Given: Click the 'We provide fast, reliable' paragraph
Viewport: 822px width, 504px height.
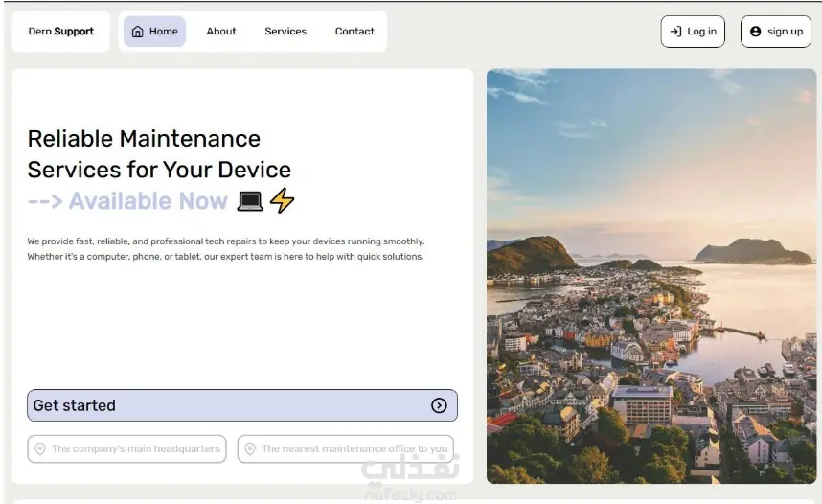Looking at the screenshot, I should 226,249.
